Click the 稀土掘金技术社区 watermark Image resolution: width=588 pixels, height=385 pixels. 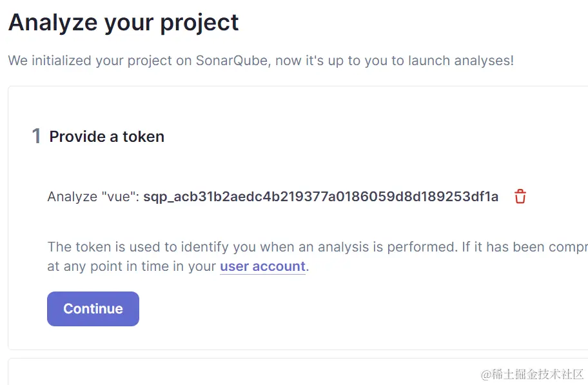[531, 374]
